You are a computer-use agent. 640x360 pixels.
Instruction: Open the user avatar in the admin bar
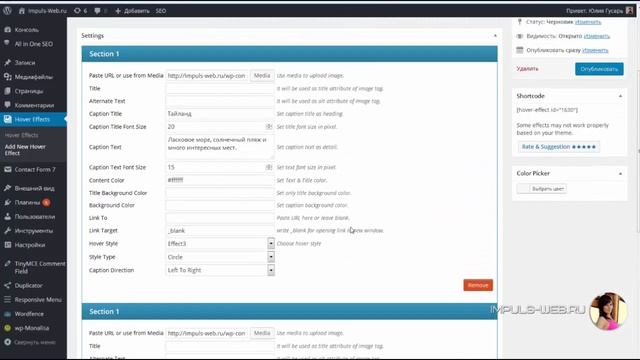(629, 11)
